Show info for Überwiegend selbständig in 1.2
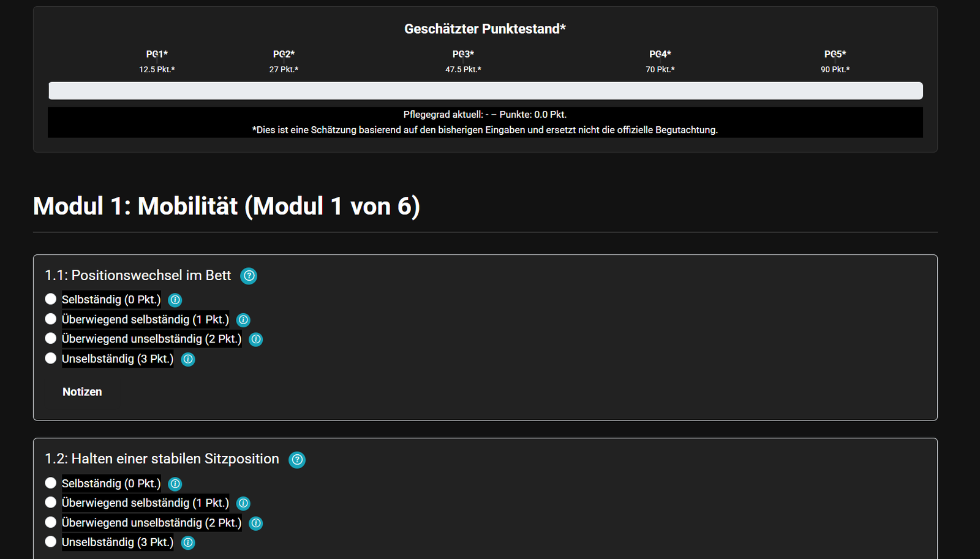 pos(243,503)
